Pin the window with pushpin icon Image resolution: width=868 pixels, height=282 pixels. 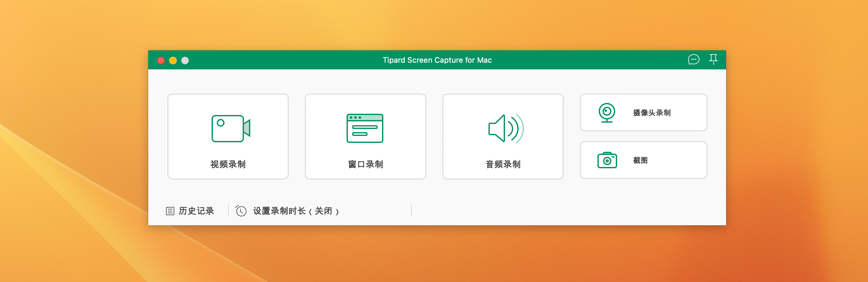[713, 59]
